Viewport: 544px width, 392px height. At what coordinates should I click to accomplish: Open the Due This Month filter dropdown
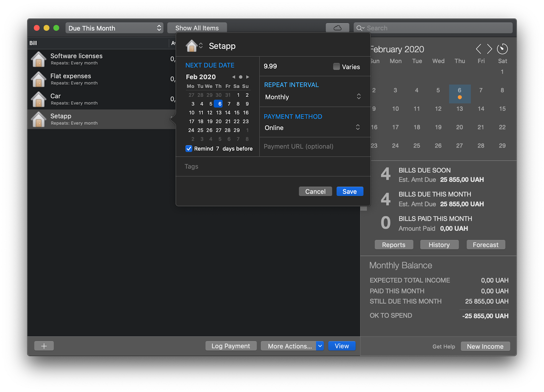point(114,28)
